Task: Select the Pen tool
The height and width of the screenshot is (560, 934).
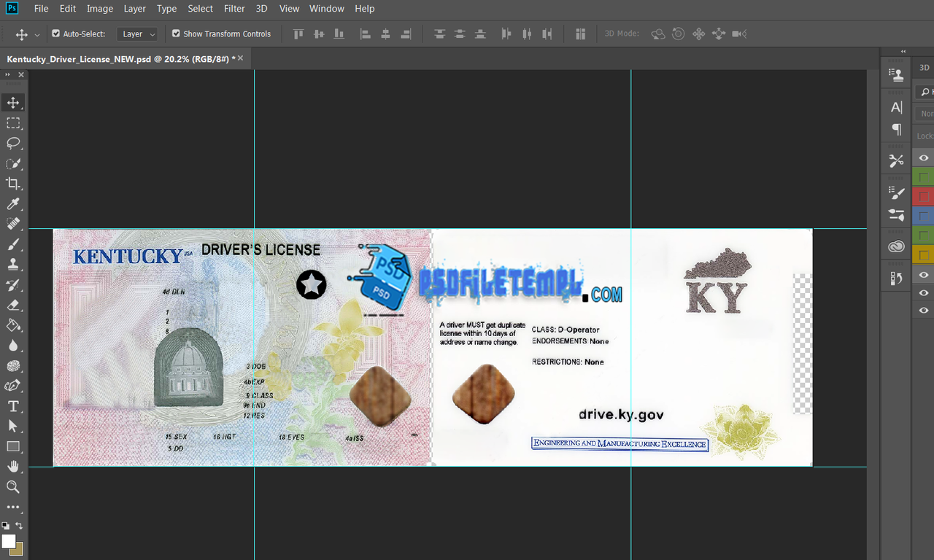Action: [x=13, y=386]
